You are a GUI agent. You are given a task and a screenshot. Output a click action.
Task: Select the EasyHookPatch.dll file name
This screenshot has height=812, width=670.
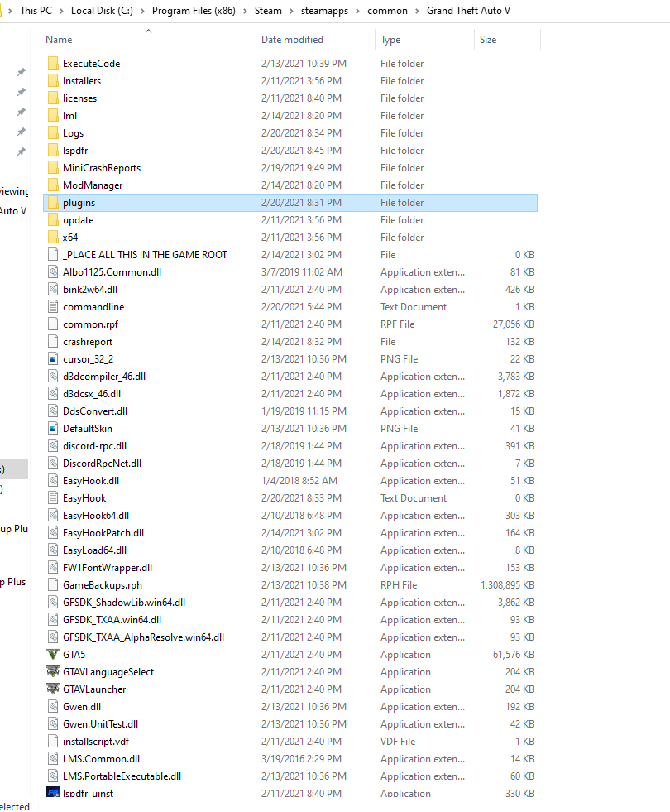point(103,533)
